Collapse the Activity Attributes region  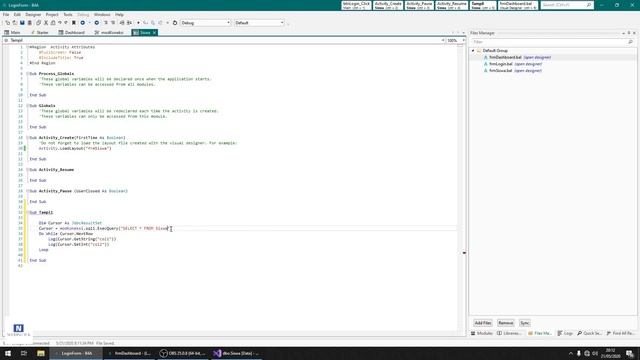(27, 47)
